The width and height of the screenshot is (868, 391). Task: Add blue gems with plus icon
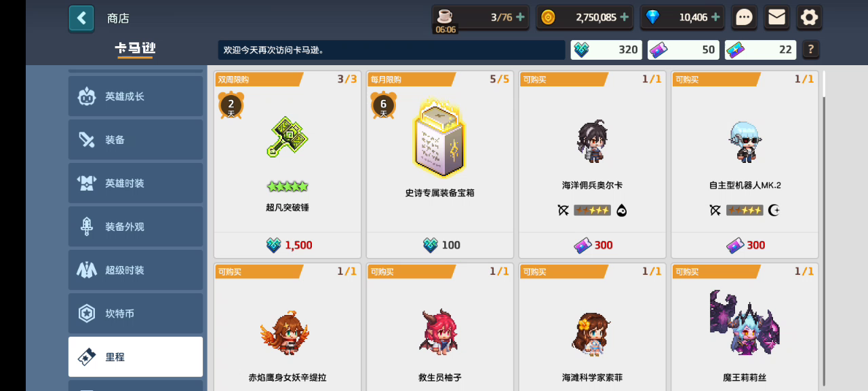[715, 17]
